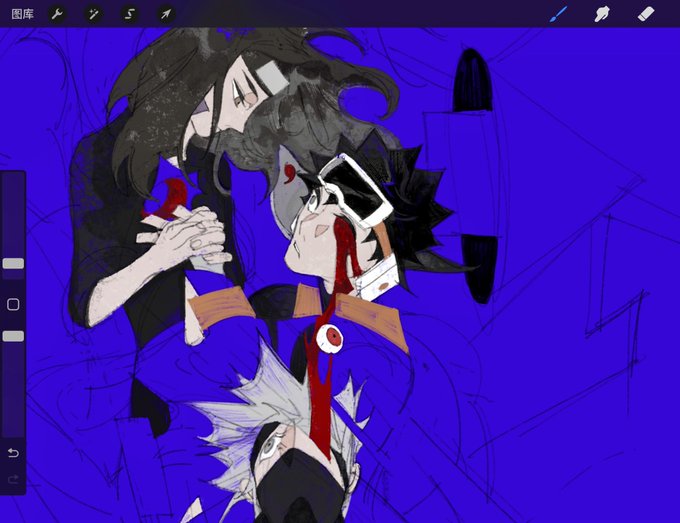
Task: Click the brush opacity slider handle
Action: pos(13,336)
